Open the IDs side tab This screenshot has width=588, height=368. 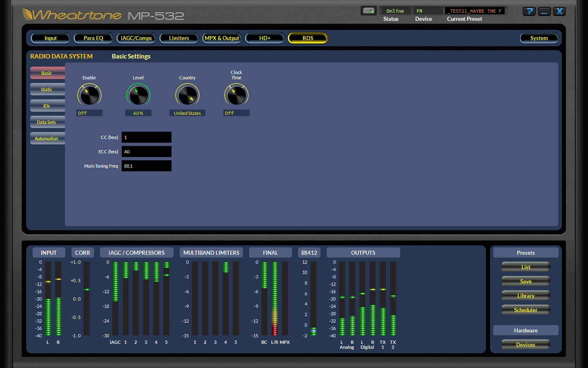point(47,106)
